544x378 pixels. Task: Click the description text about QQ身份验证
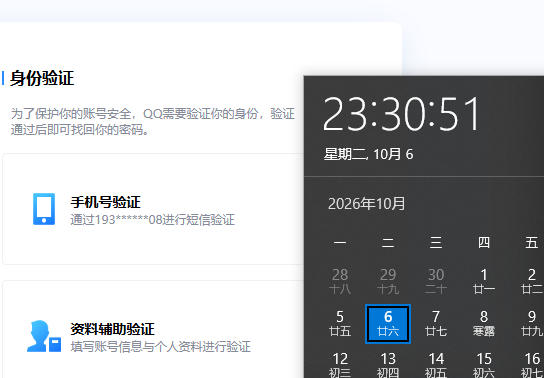coord(153,121)
